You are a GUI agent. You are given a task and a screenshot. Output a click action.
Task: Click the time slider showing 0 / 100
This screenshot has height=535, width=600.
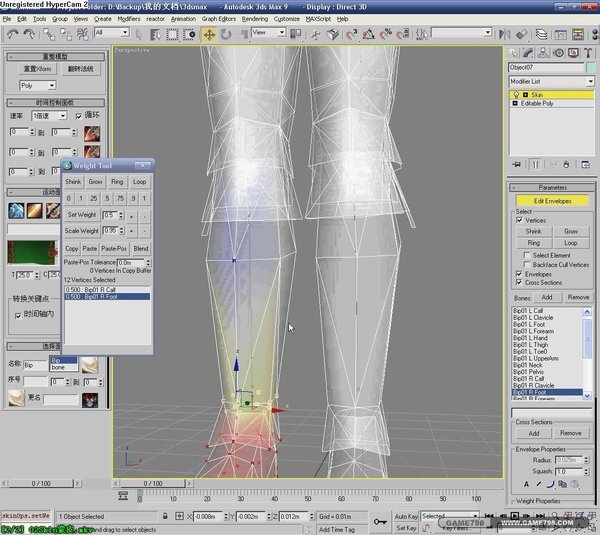pyautogui.click(x=153, y=483)
